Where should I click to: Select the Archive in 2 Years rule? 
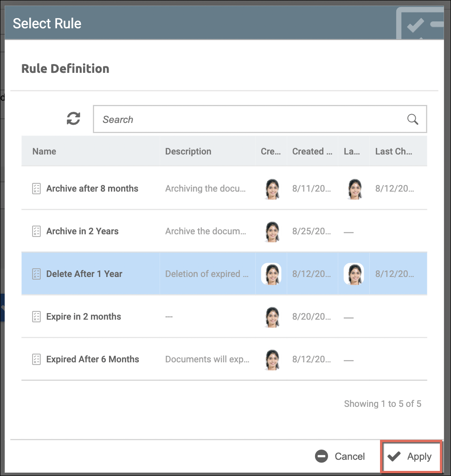[83, 231]
